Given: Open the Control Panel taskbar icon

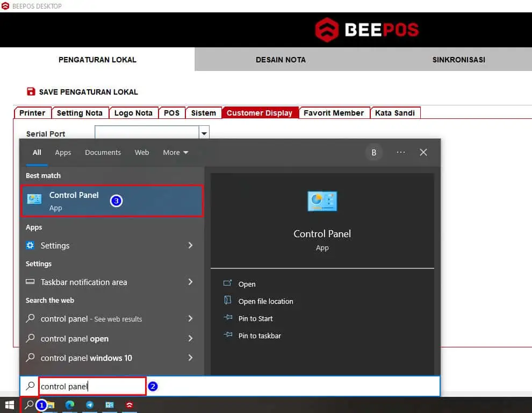Looking at the screenshot, I should pos(110,405).
